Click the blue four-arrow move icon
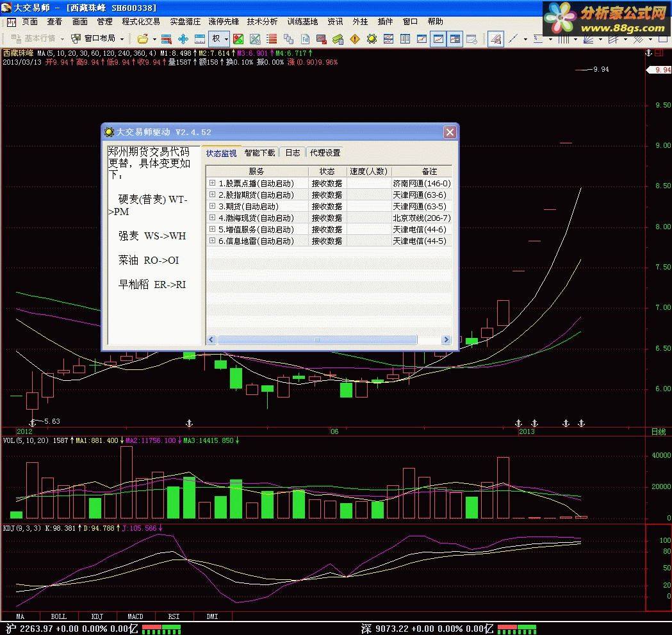 coord(183,39)
